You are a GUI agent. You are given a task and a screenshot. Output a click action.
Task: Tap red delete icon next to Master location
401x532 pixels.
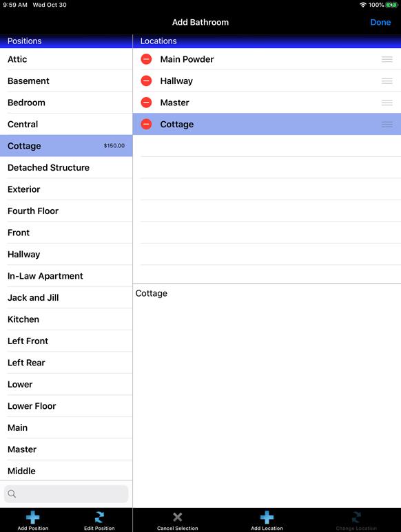pyautogui.click(x=146, y=103)
